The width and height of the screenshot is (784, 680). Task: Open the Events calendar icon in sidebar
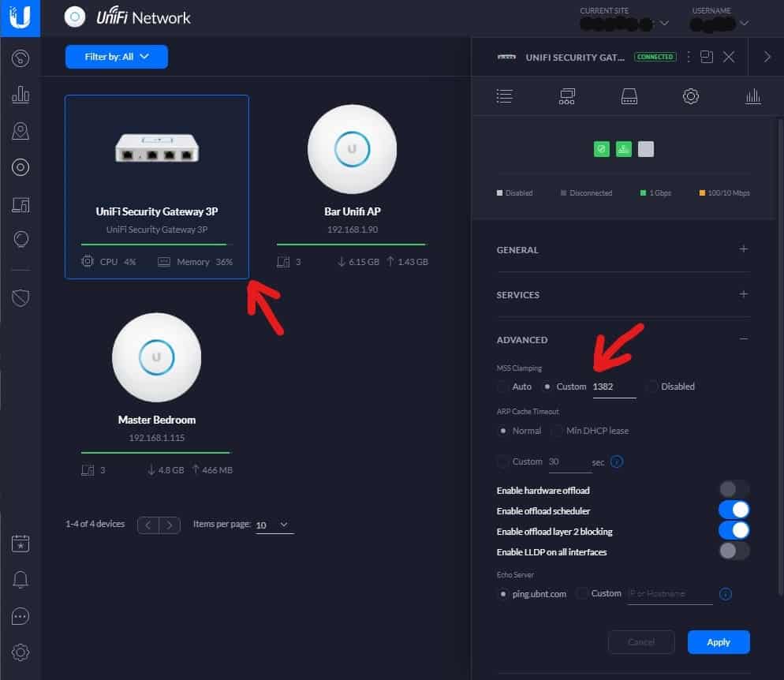[x=20, y=544]
